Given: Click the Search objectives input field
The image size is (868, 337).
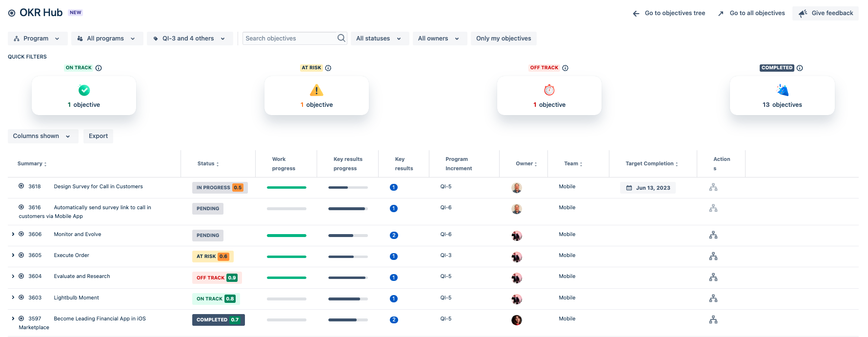Looking at the screenshot, I should 295,39.
